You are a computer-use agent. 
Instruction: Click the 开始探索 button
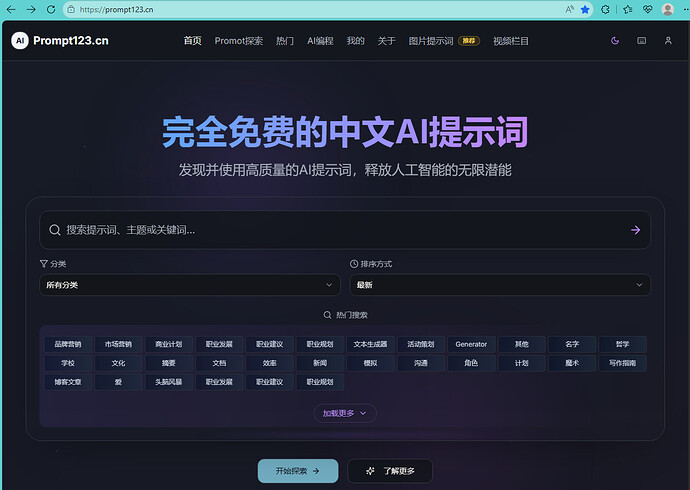pos(298,471)
